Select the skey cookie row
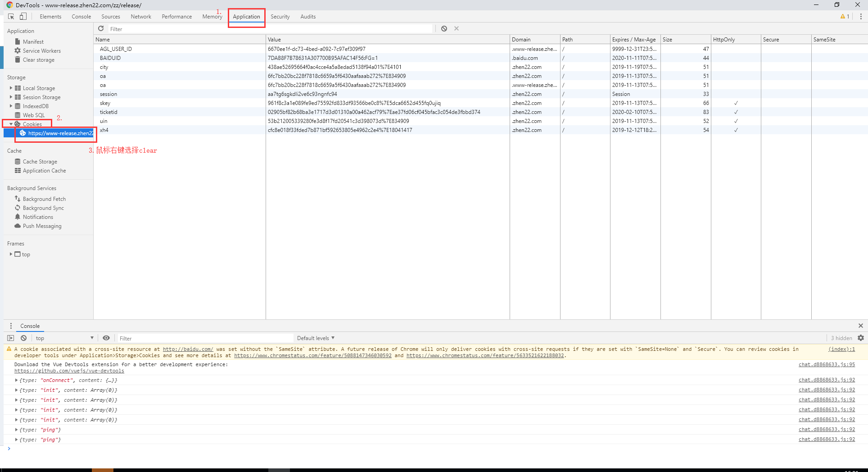Image resolution: width=868 pixels, height=472 pixels. point(480,103)
